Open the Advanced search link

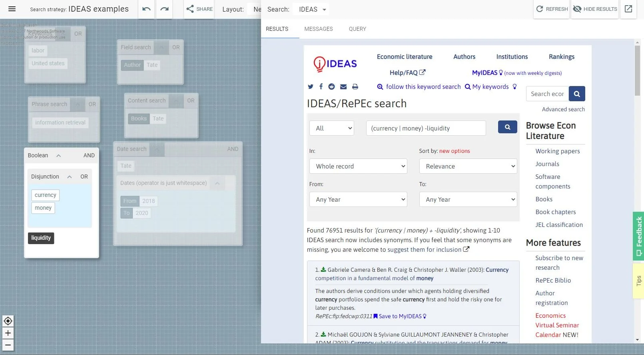563,109
